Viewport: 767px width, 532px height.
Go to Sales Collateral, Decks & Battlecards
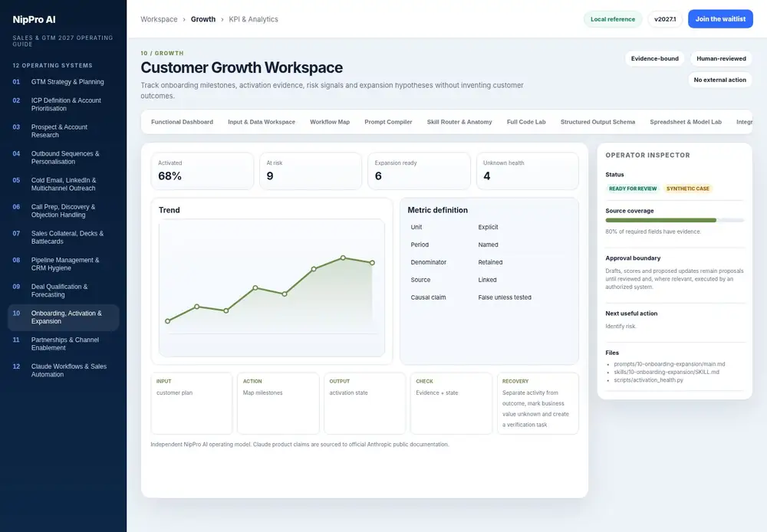coord(63,237)
